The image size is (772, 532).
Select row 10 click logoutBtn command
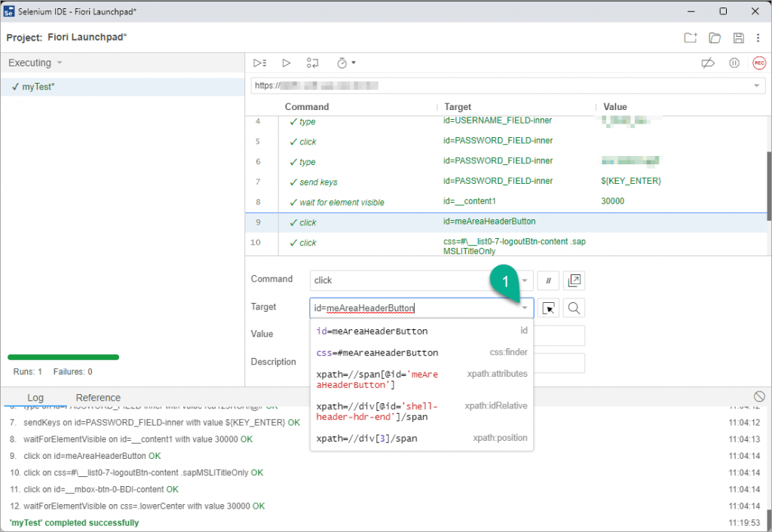[506, 245]
